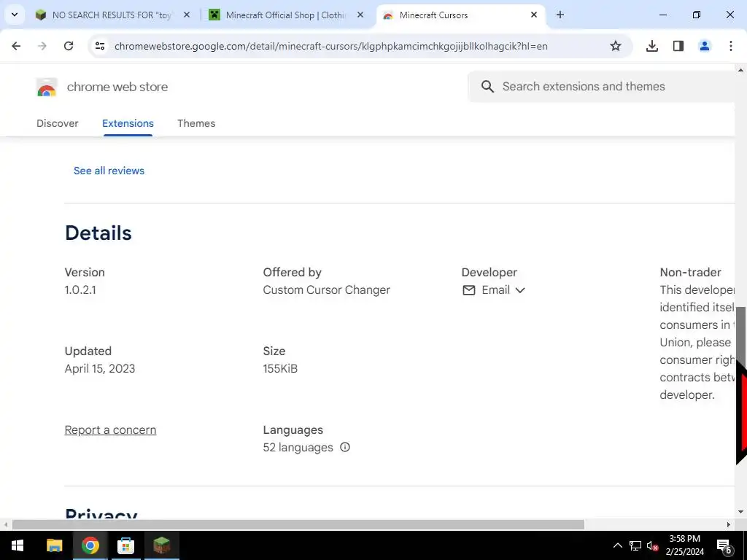Close the NO SEARCH RESULTS tab
Screen dimensions: 747x560
[x=187, y=15]
